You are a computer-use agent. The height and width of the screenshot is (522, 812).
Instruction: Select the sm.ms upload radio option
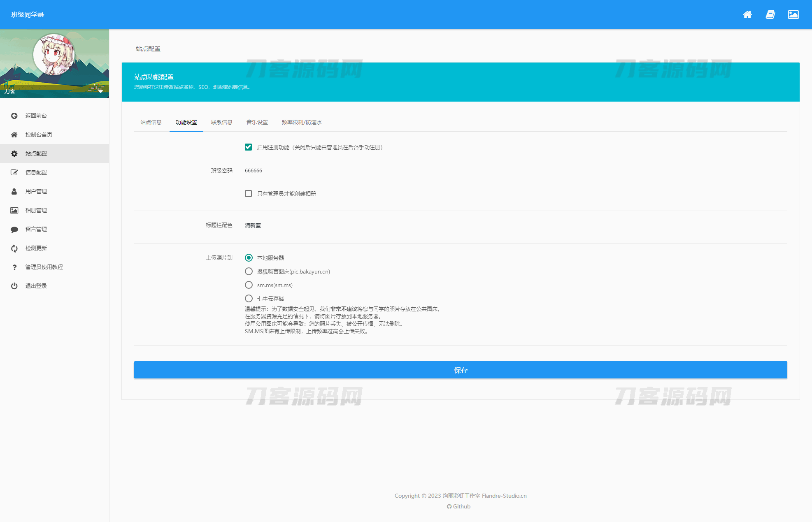coord(249,285)
